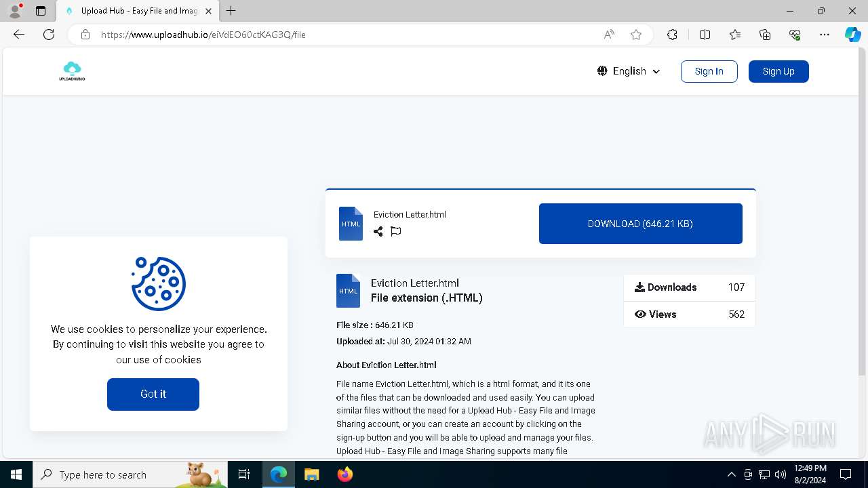Screen dimensions: 868x488
Task: Click Eviction Letter.html filename in download card
Action: 410,214
